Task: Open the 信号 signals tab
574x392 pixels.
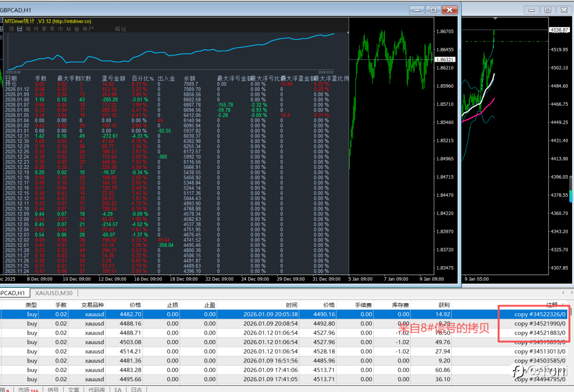Action: pos(53,389)
